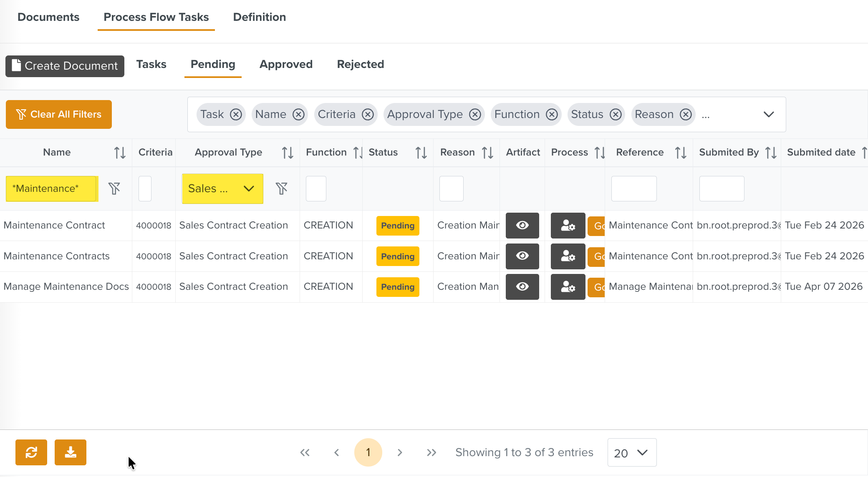Sort by the Name column arrows

(120, 153)
